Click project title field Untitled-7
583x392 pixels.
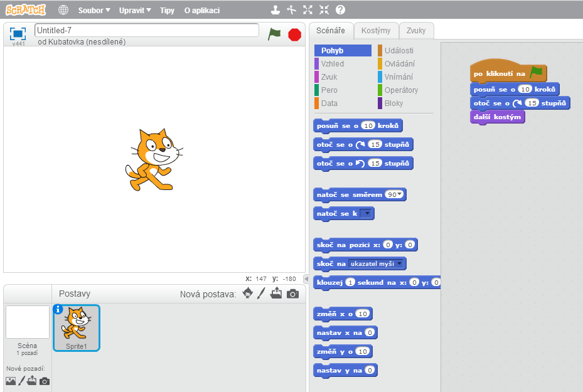[146, 30]
